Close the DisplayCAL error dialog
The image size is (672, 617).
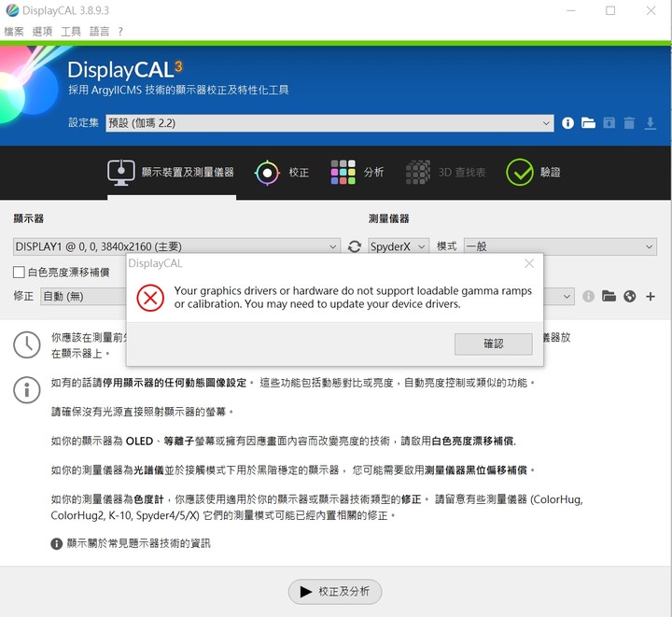click(x=529, y=263)
